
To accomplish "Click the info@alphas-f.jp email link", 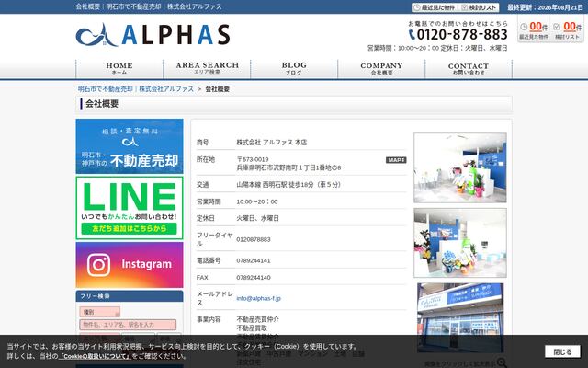I will (258, 298).
